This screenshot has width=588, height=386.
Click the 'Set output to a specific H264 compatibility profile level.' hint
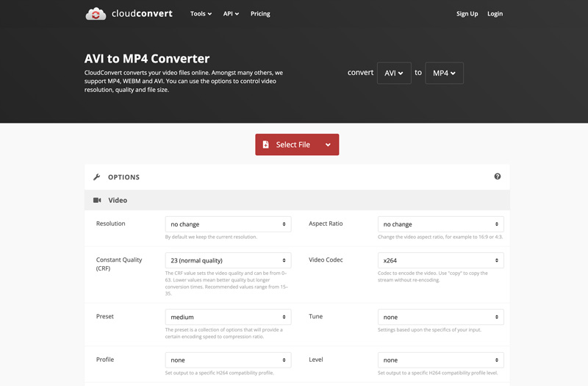point(437,373)
